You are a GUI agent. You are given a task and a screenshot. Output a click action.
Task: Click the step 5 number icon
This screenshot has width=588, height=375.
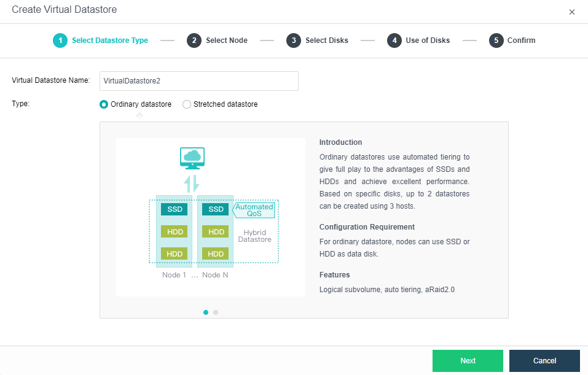click(x=496, y=41)
